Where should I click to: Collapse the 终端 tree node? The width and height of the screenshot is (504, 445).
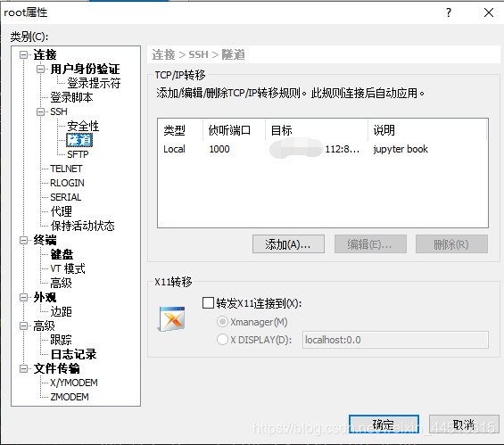(x=23, y=240)
